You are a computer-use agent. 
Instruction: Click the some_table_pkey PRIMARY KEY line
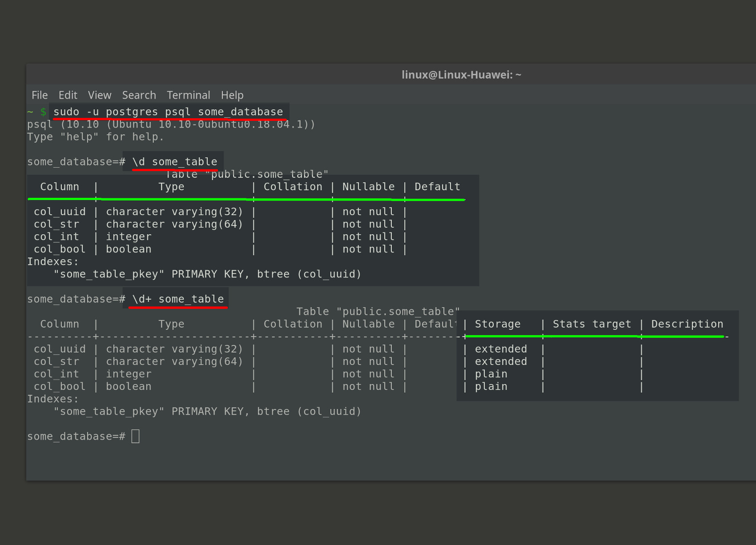(207, 274)
